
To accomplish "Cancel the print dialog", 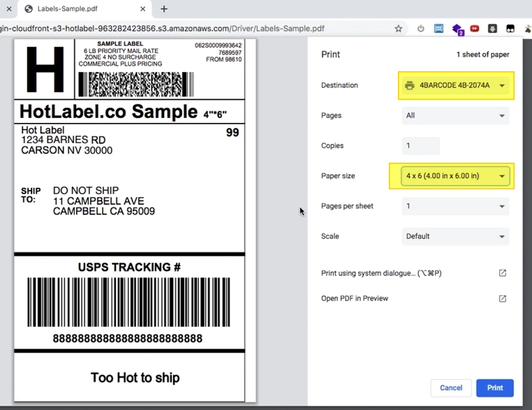I will pyautogui.click(x=451, y=388).
